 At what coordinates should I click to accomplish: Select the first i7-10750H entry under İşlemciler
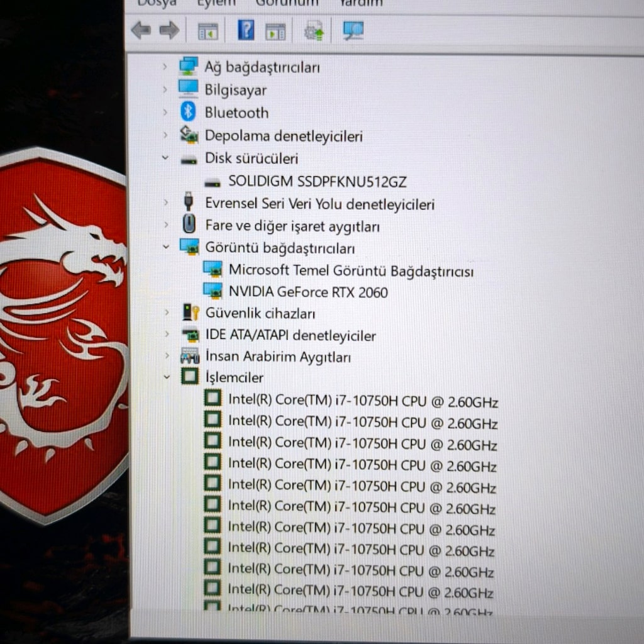(363, 400)
